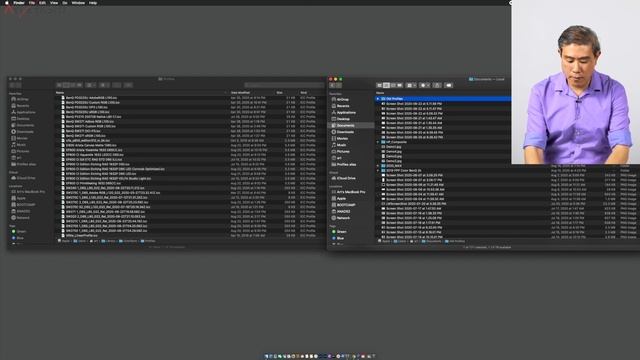Open the Finder menu in the menu bar
Screen dimensions: 640x360
pos(19,3)
